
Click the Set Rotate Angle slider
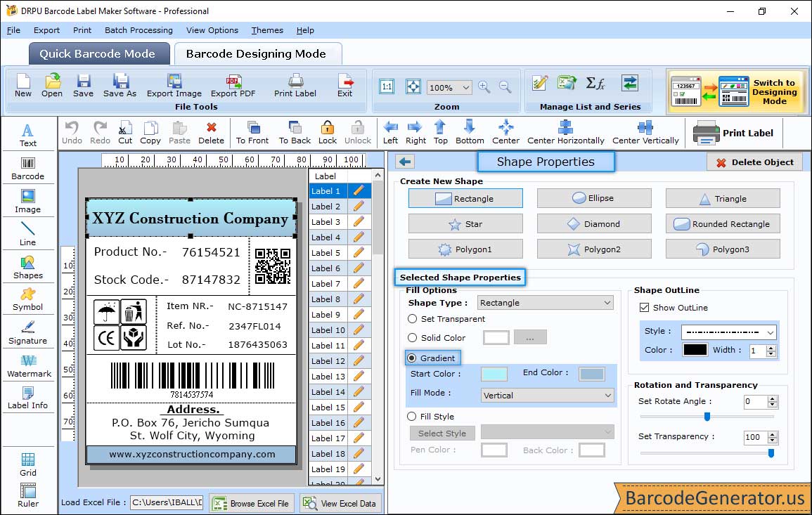pos(707,416)
